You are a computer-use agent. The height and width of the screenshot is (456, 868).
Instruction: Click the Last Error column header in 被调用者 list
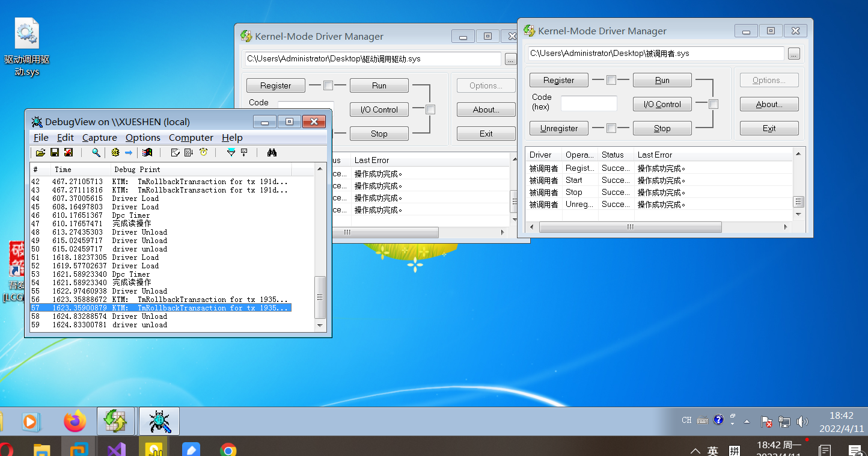point(714,155)
